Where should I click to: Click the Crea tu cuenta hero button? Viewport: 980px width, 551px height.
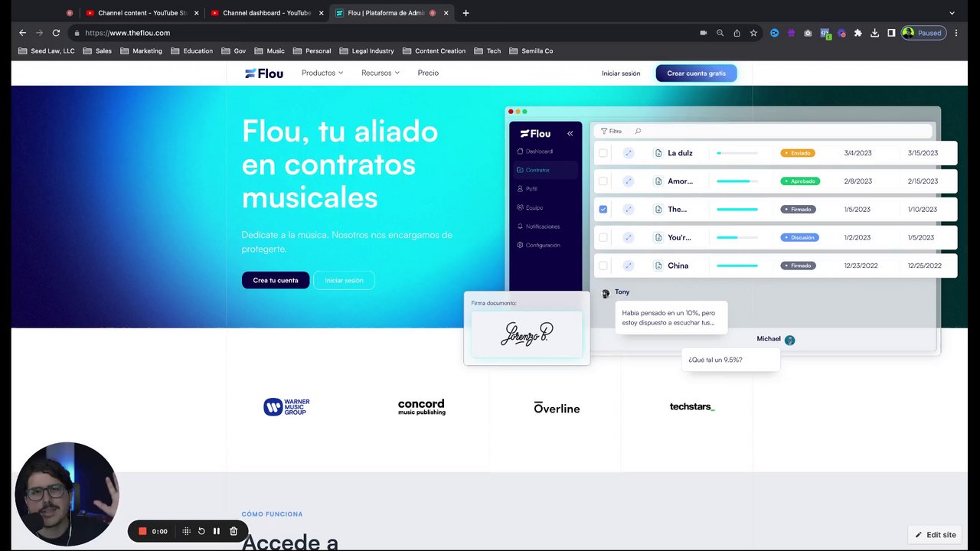point(276,280)
